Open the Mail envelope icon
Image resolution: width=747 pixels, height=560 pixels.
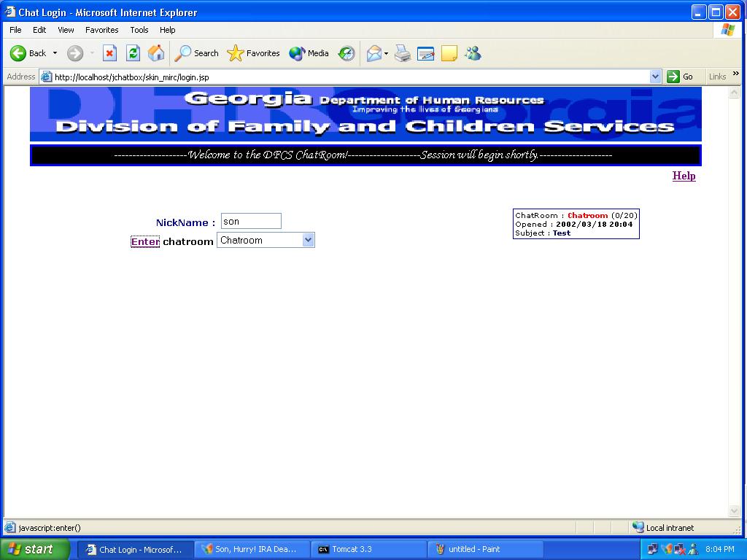click(374, 53)
